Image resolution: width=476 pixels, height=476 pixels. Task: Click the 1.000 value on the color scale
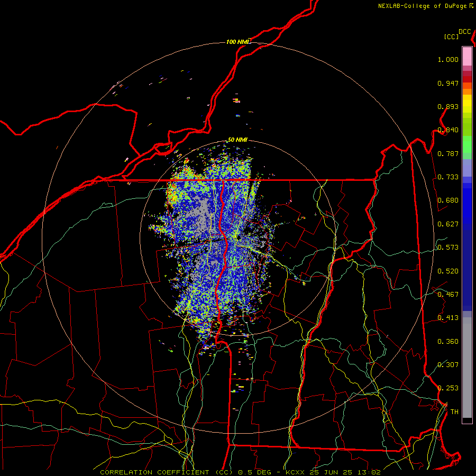coord(448,59)
